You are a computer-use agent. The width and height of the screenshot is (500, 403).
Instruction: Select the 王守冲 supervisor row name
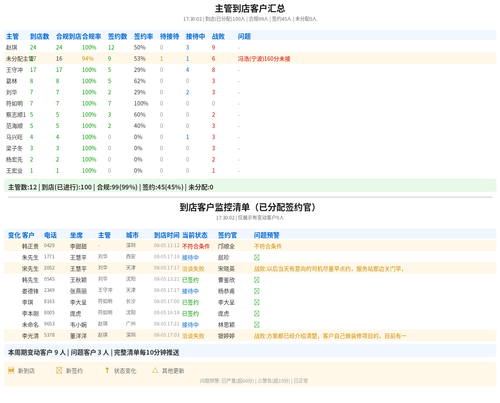click(14, 70)
